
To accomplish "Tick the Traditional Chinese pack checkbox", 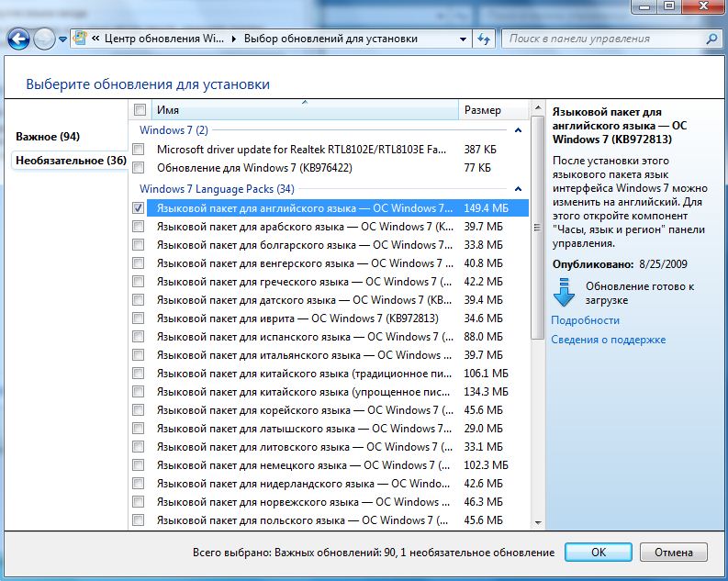I will (139, 373).
